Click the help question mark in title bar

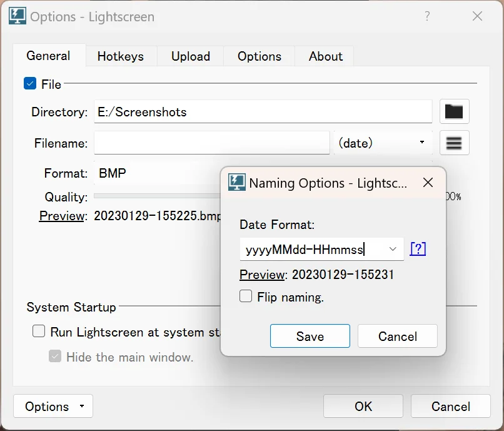(427, 16)
